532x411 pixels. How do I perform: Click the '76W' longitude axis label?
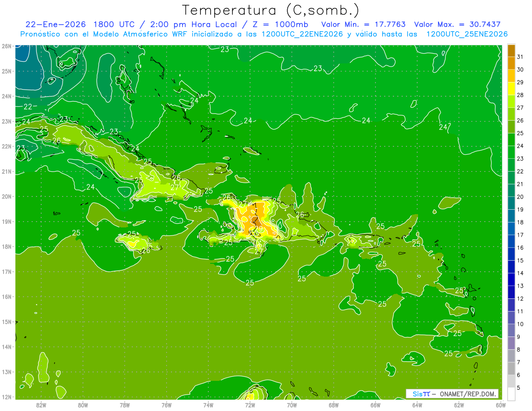[x=166, y=405]
